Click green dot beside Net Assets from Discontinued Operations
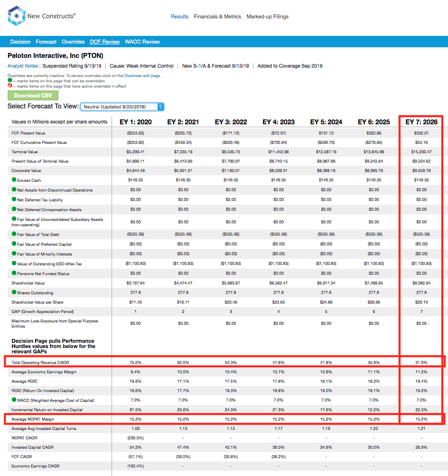Viewport: 448px width, 476px height. click(14, 190)
